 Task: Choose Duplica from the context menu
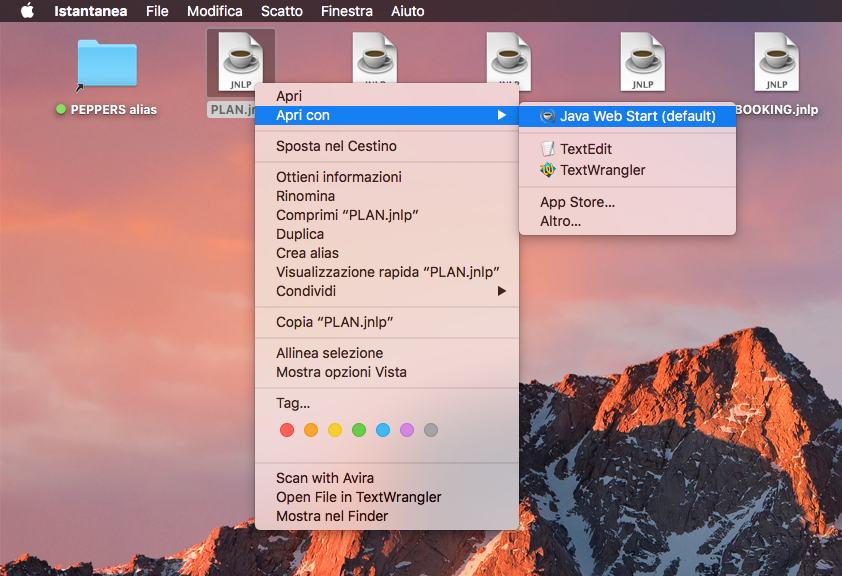387,234
